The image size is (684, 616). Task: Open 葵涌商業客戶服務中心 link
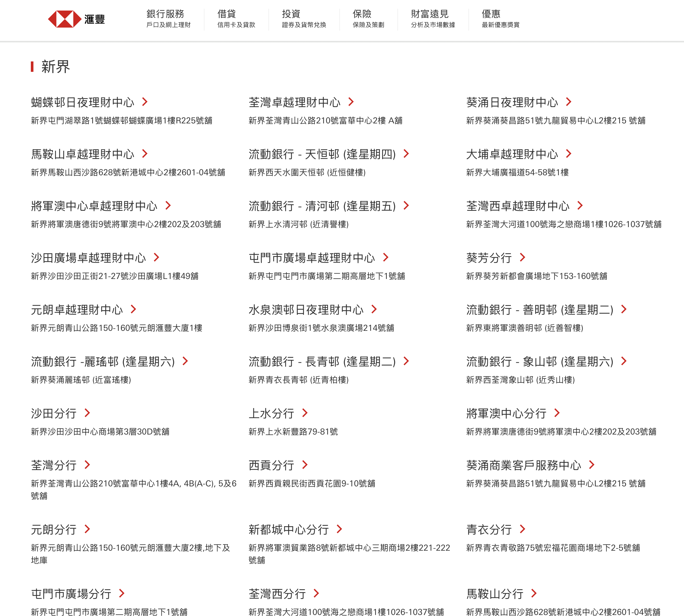coord(523,465)
